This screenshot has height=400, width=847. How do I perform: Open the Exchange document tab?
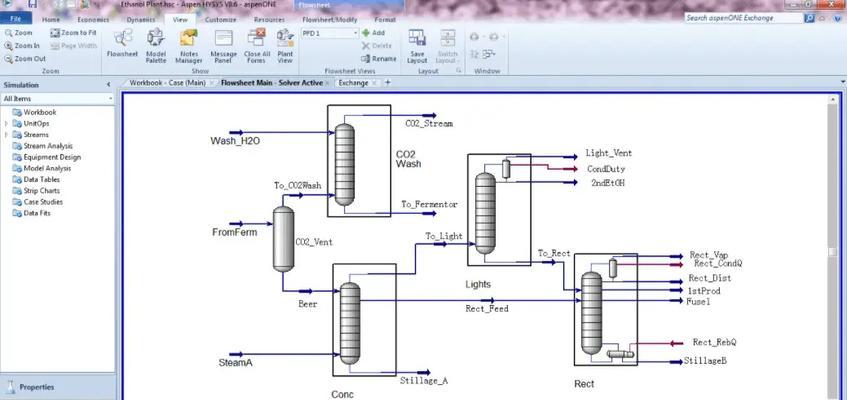pyautogui.click(x=353, y=83)
